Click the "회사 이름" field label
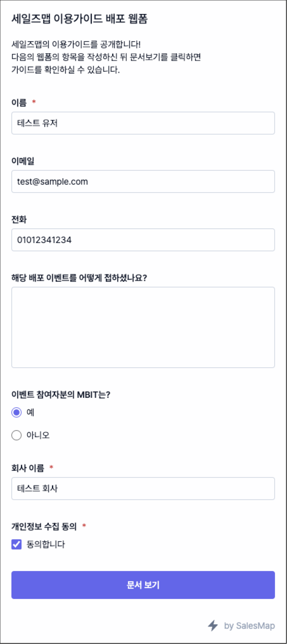 click(28, 468)
